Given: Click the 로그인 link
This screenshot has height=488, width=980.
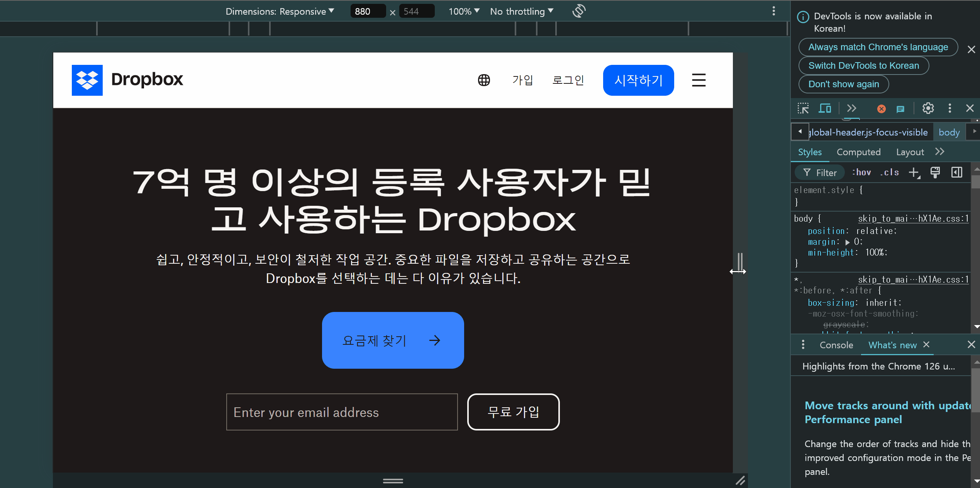Looking at the screenshot, I should pos(568,80).
